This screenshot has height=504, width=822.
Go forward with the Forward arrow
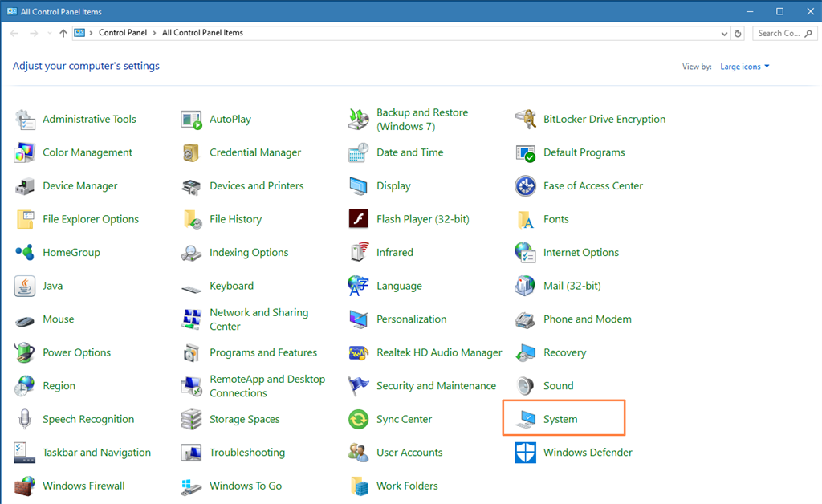[x=34, y=33]
